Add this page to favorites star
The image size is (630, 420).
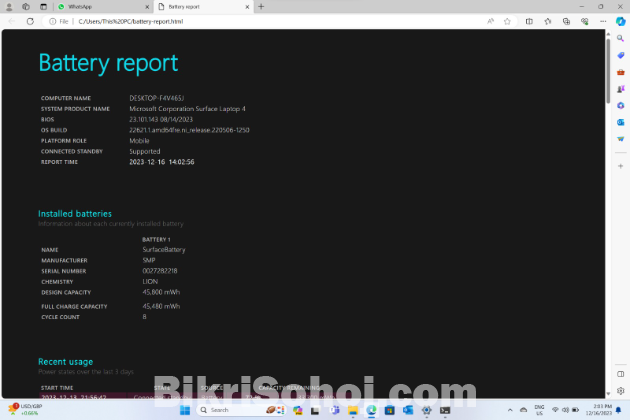click(x=507, y=21)
